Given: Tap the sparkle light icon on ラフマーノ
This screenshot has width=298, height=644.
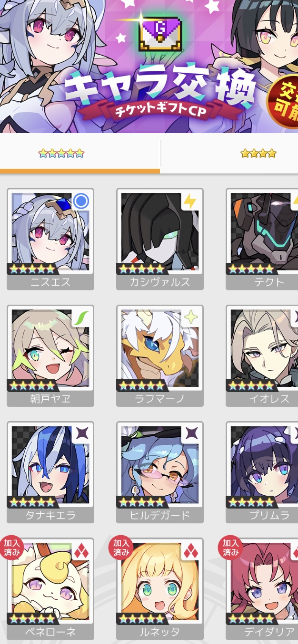Looking at the screenshot, I should point(190,317).
